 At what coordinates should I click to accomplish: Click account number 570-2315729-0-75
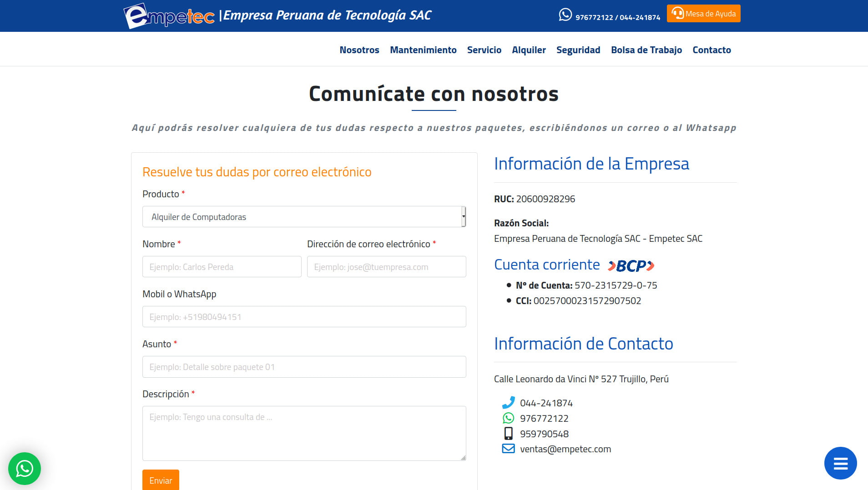(616, 285)
